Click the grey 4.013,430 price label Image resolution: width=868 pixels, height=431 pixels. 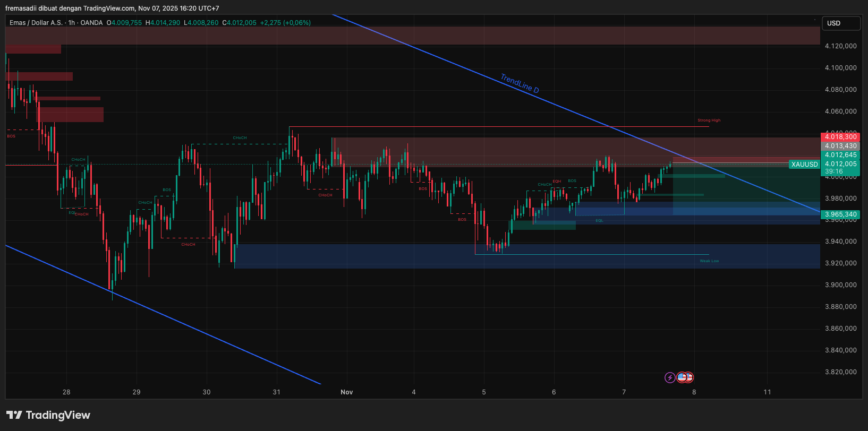coord(840,146)
